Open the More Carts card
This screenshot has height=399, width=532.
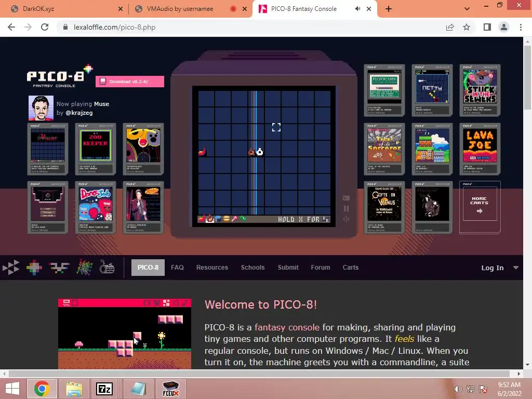pos(480,207)
